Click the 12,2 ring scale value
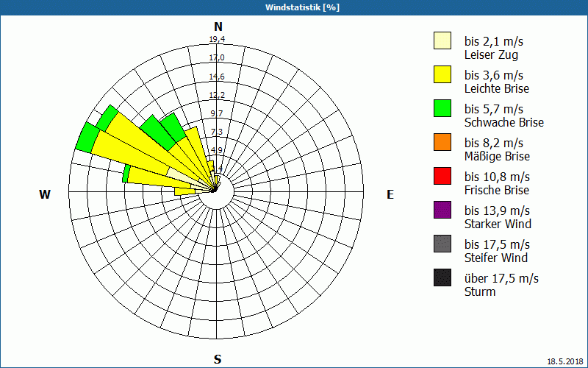Screen dimensions: 588x368 click(x=217, y=95)
